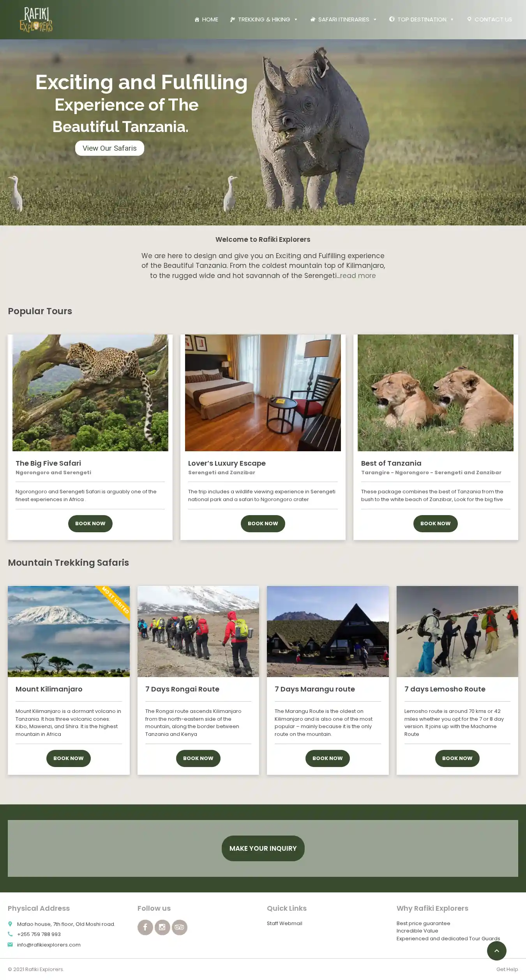Click the Make Your Inquiry button
The height and width of the screenshot is (980, 526).
(263, 848)
